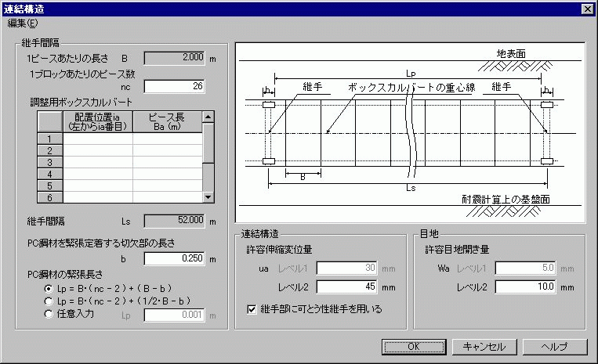Click the Ls field showing 52.000
The image size is (598, 364).
coord(174,221)
